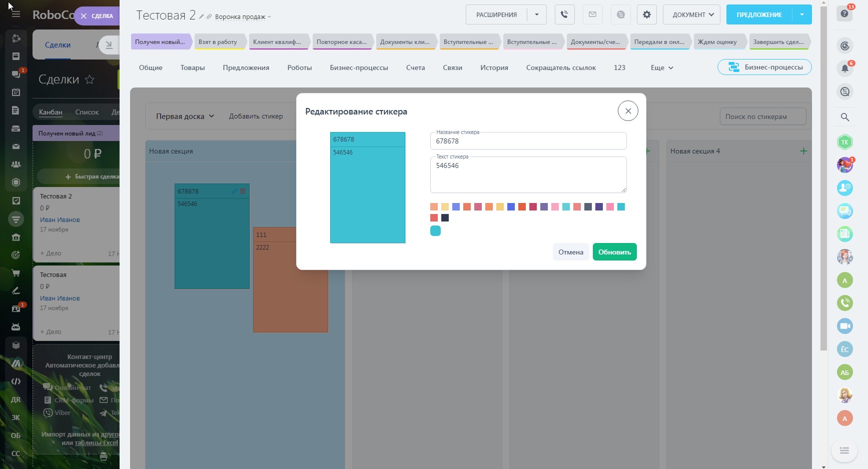Open the Воронка продаж funnel selector

243,17
